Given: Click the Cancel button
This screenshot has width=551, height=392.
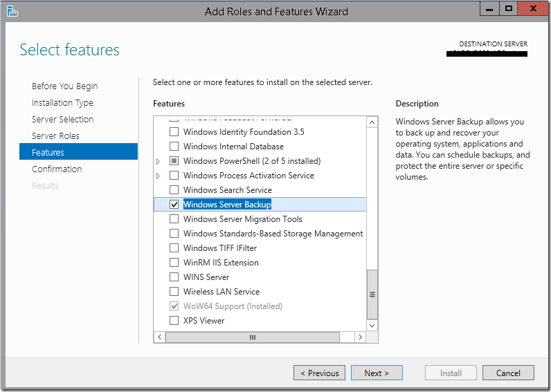Looking at the screenshot, I should click(x=508, y=373).
